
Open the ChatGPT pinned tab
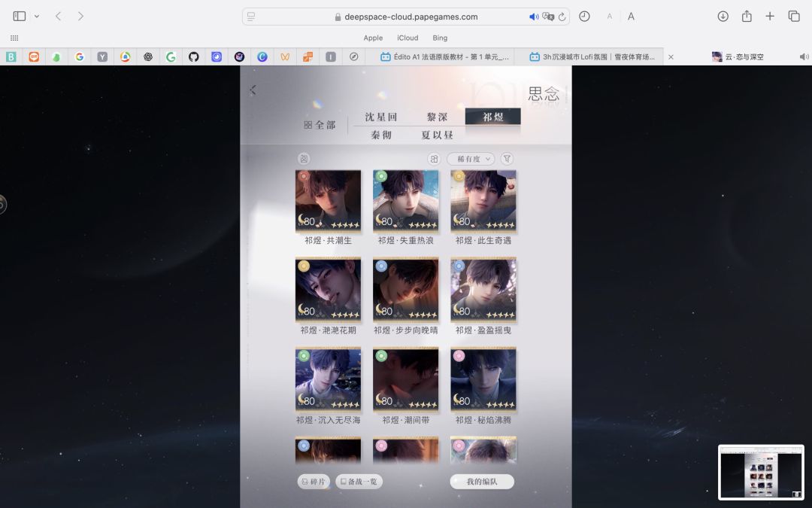tap(148, 57)
